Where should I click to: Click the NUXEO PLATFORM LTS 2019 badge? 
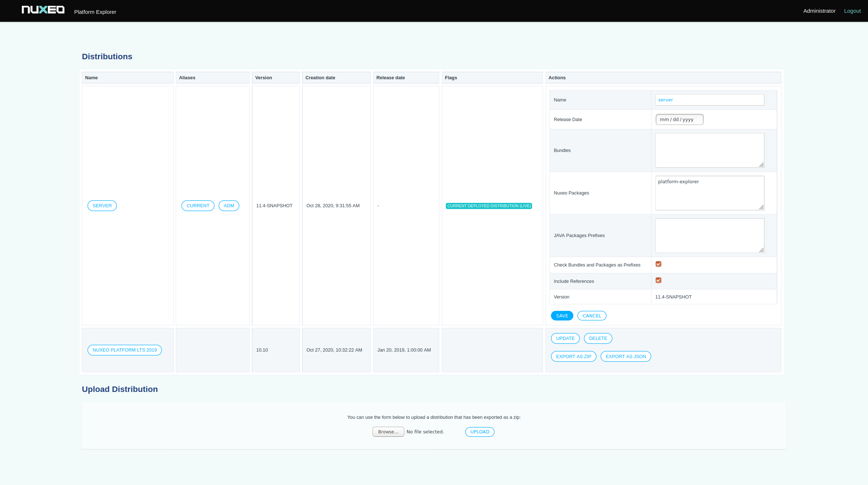(124, 350)
